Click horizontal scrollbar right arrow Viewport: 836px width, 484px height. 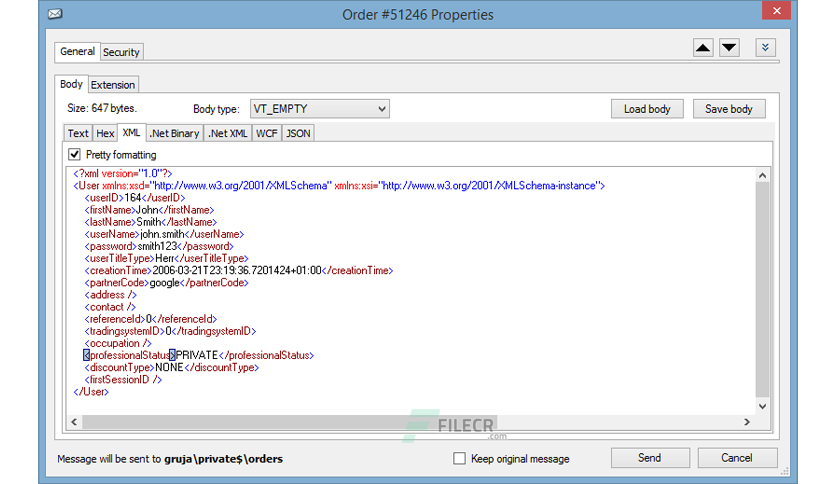click(x=747, y=422)
